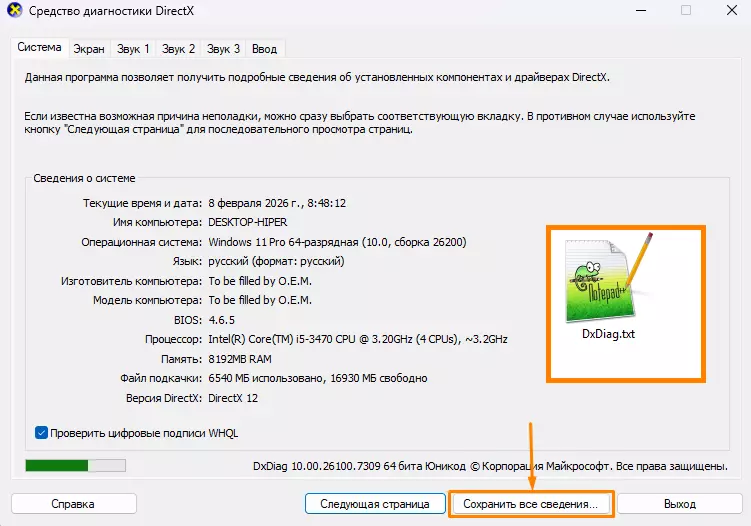Viewport: 751px width, 526px height.
Task: Click page file value 6540 МБ использовано
Action: click(x=318, y=378)
